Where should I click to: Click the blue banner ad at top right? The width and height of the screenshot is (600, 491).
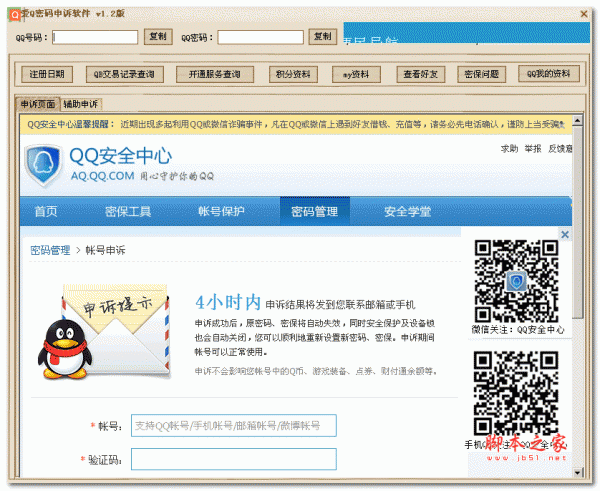[x=466, y=33]
